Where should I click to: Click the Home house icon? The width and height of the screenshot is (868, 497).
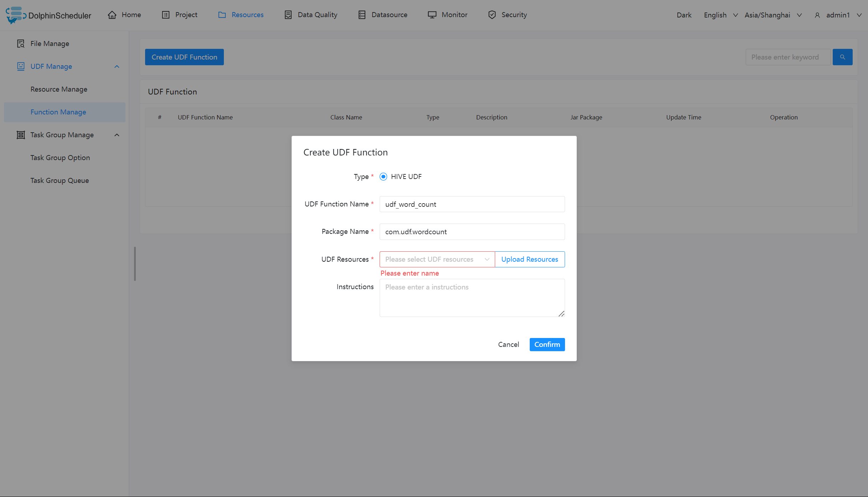coord(112,15)
